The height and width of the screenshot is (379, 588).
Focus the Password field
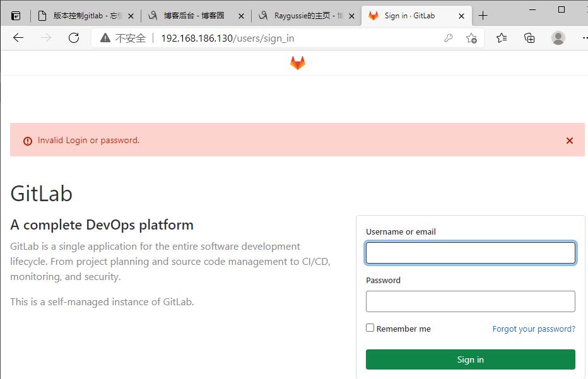pyautogui.click(x=470, y=301)
